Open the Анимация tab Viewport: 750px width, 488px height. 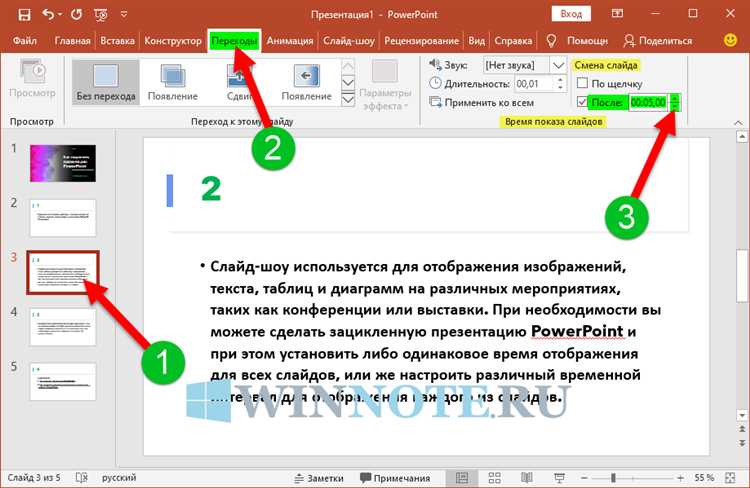coord(290,41)
